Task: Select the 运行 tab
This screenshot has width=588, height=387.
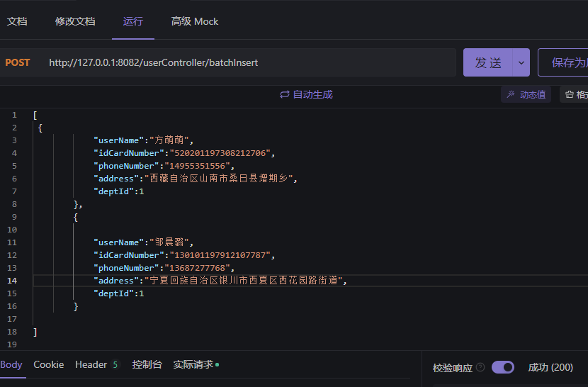Action: pyautogui.click(x=132, y=21)
